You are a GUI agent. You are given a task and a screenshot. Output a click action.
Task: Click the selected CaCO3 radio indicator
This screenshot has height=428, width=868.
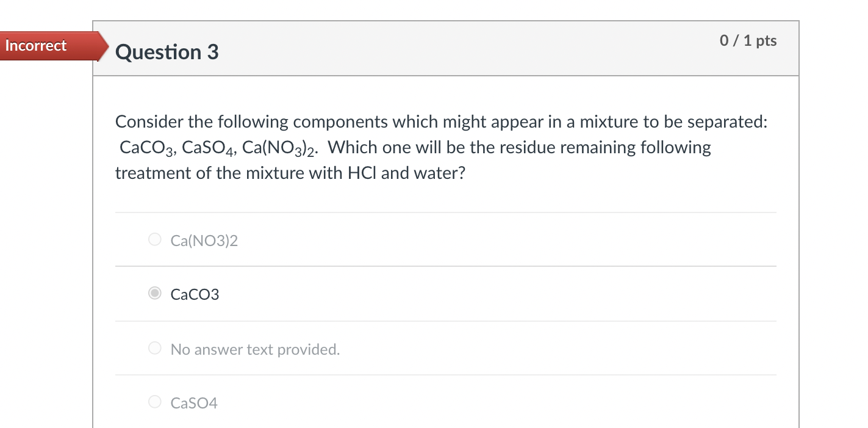(x=154, y=294)
